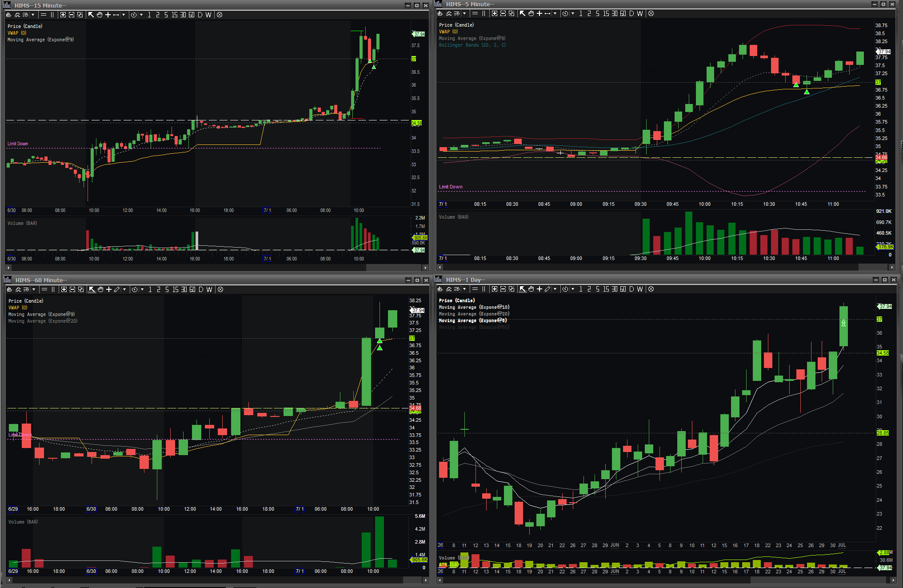The image size is (903, 588).
Task: Zoom out on the 15 Minute chart
Action: (x=72, y=15)
